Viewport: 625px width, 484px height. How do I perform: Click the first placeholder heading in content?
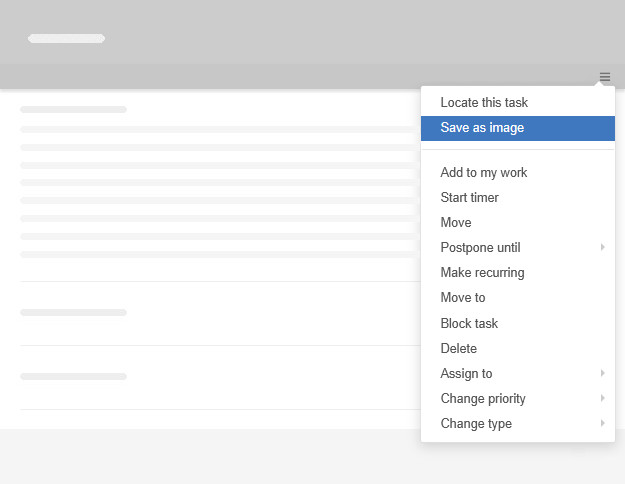tap(73, 109)
